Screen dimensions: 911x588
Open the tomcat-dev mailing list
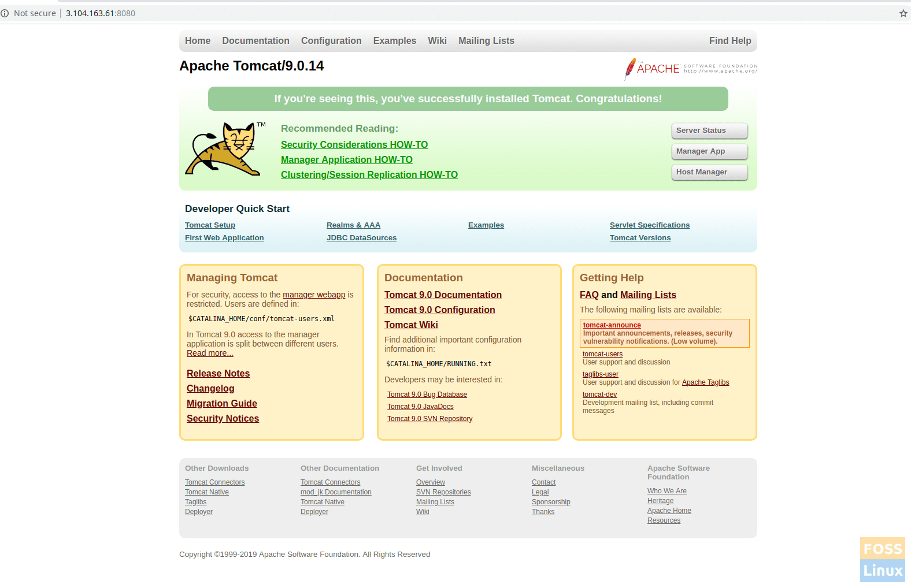pyautogui.click(x=599, y=395)
